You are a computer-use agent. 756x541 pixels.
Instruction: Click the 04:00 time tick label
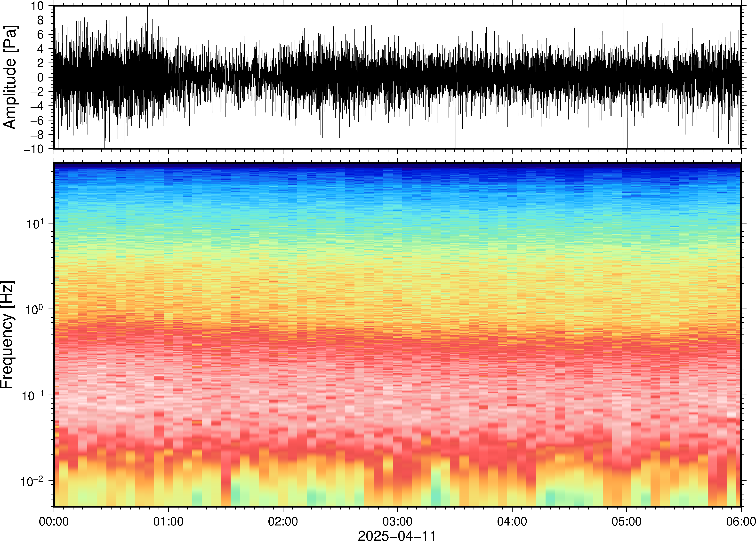pyautogui.click(x=512, y=521)
